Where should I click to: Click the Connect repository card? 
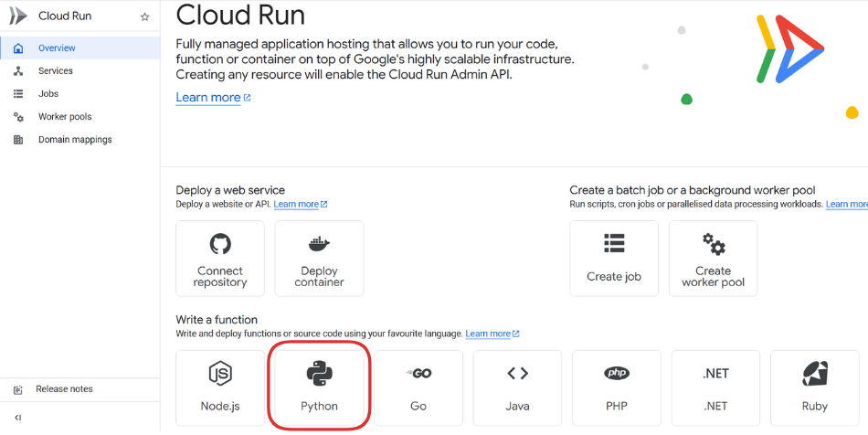tap(220, 259)
